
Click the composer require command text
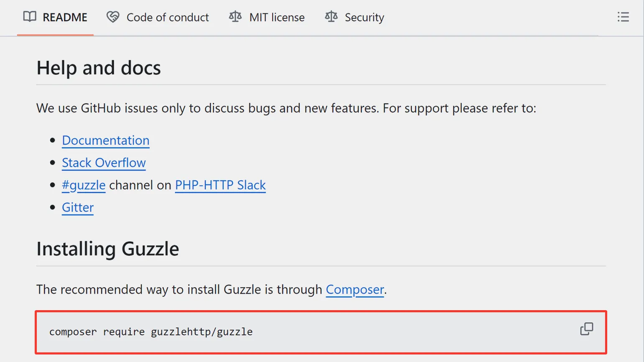(x=151, y=332)
